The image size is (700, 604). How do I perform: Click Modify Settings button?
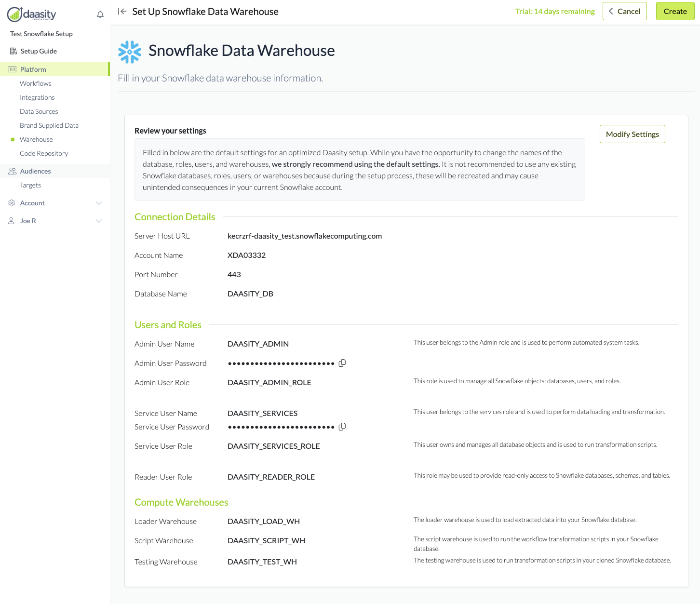(x=632, y=134)
